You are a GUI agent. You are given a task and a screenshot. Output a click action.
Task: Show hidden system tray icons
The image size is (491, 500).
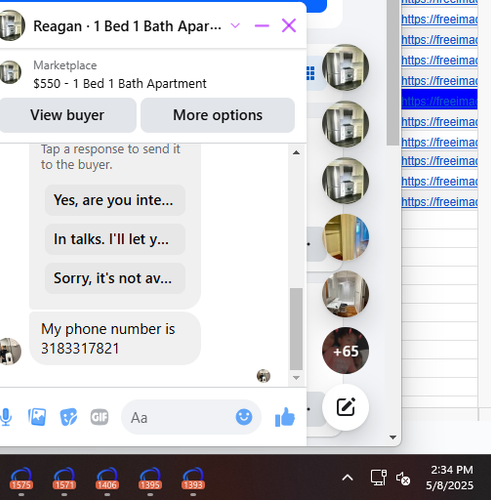(x=347, y=478)
